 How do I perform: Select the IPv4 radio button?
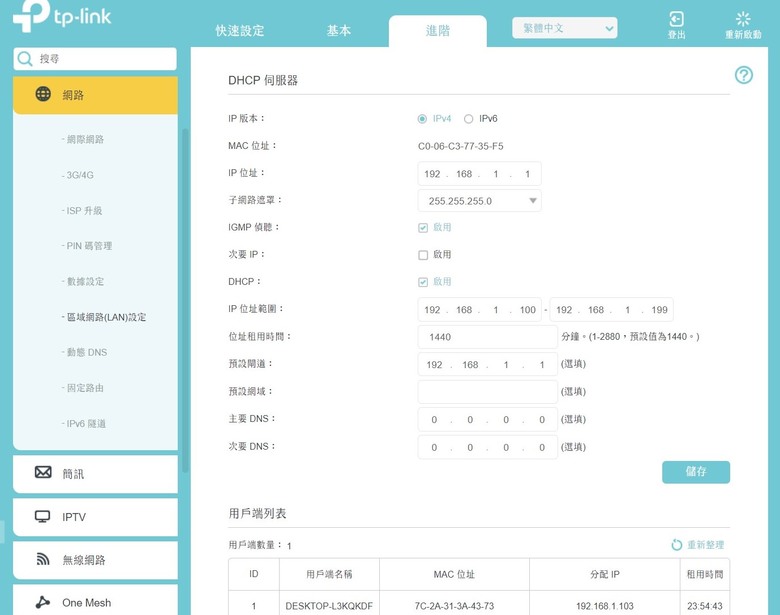coord(422,118)
